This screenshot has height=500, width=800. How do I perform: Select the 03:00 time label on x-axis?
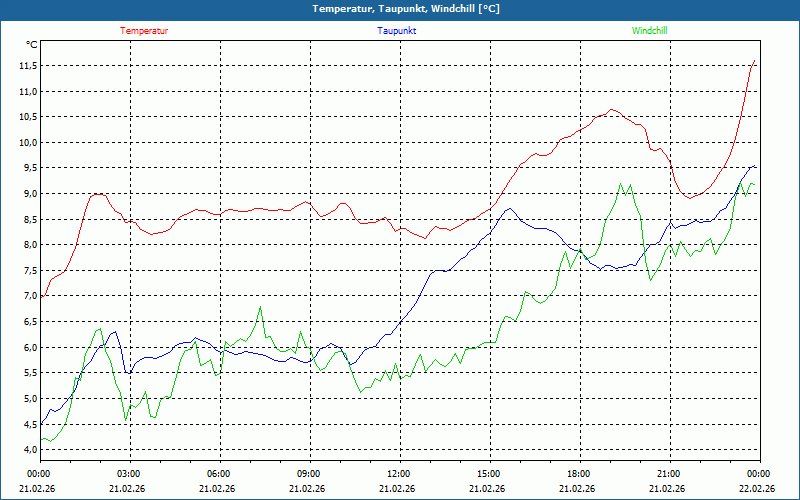(128, 474)
